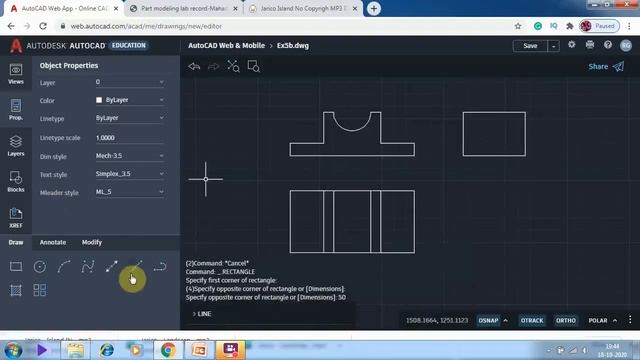Viewport: 640px width, 360px height.
Task: Open the Prop. properties panel
Action: 16,109
